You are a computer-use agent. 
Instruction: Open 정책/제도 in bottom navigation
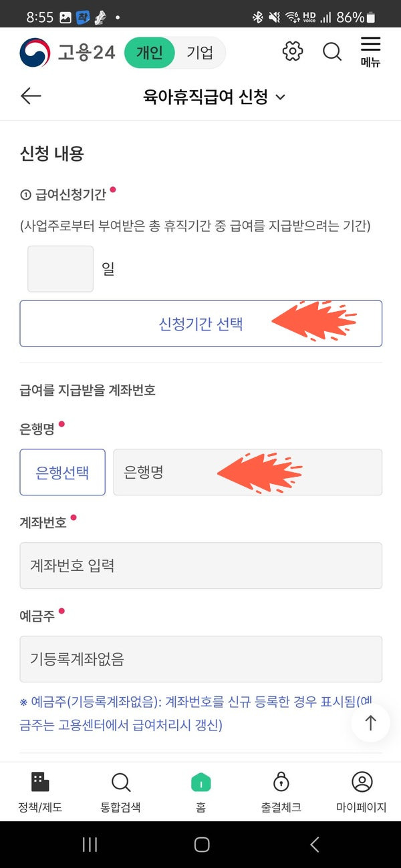tap(40, 792)
